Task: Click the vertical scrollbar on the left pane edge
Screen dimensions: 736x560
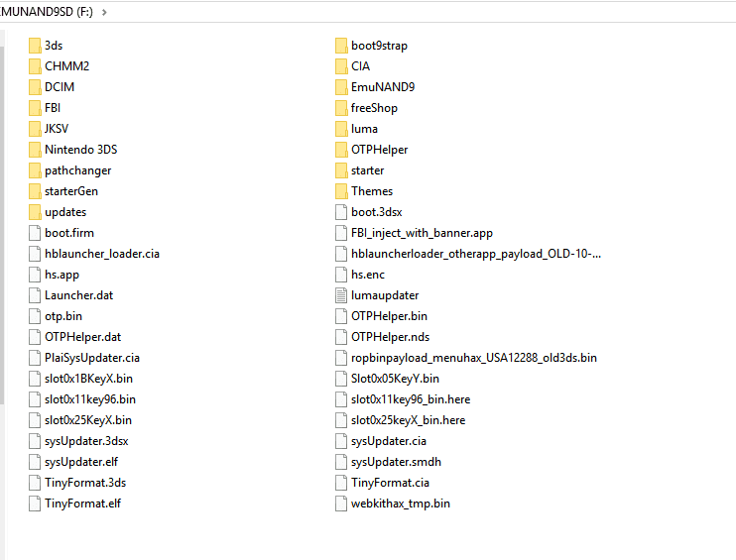Action: point(2,225)
